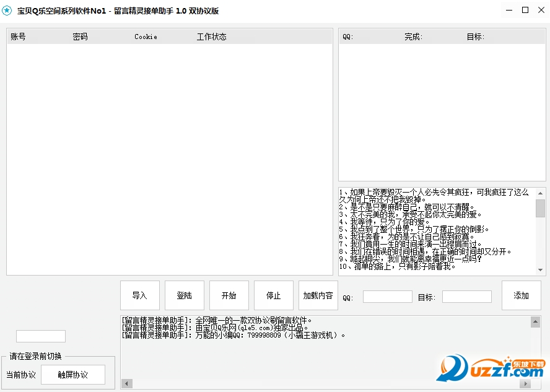Screen dimensions: 550x392
Task: Click the application icon in the title bar
Action: point(9,10)
